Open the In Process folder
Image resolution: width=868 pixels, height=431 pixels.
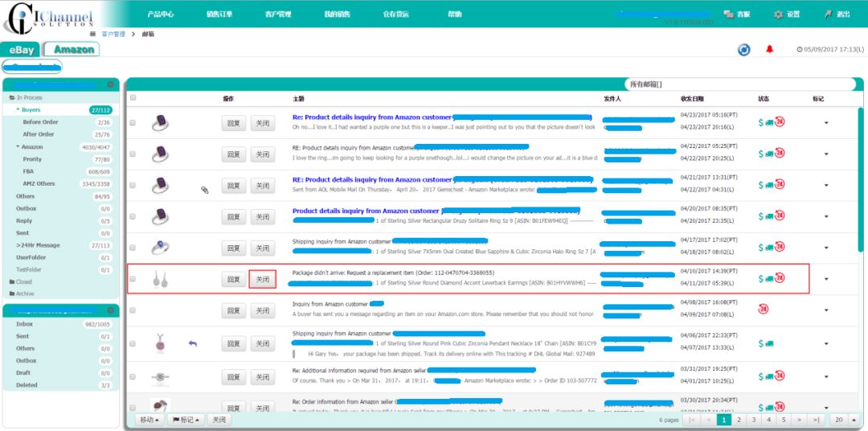tap(26, 97)
